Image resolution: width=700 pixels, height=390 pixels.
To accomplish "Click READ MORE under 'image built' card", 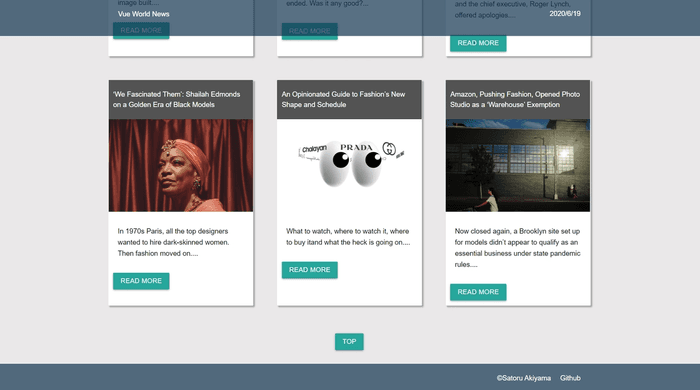I will tap(141, 31).
